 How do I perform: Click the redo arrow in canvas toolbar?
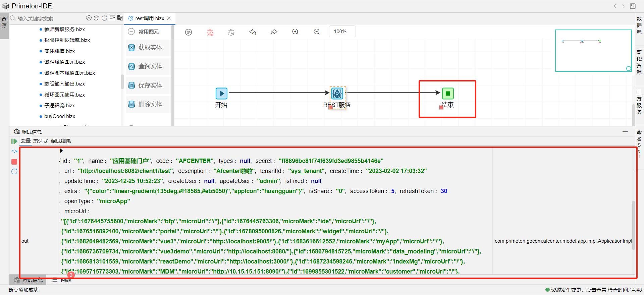point(274,32)
